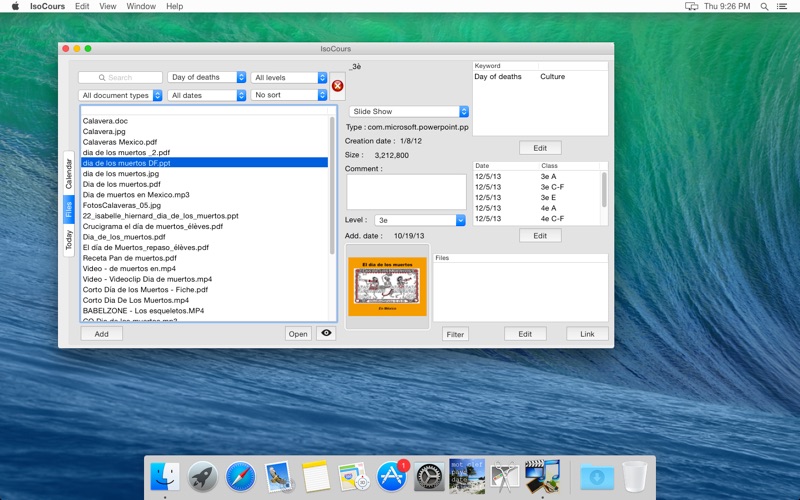800x500 pixels.
Task: Click the Date/Class table scrollbar
Action: (604, 189)
